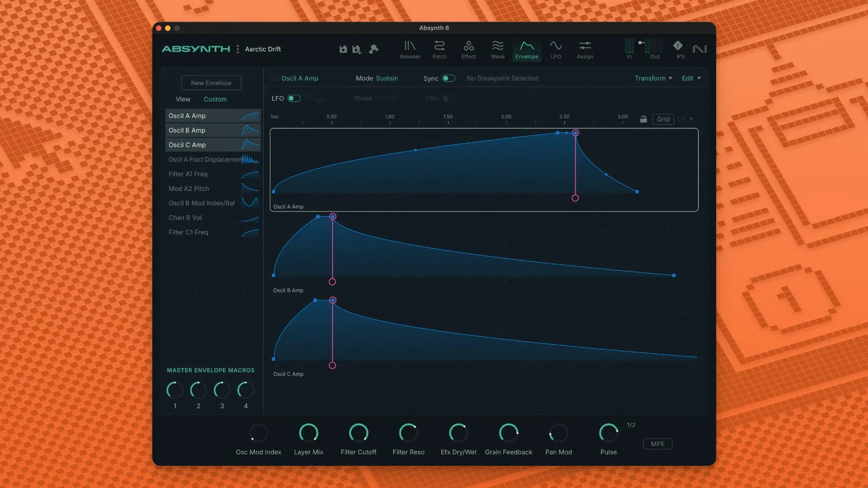The width and height of the screenshot is (868, 488).
Task: Click the save-as-new preset icon
Action: click(357, 49)
